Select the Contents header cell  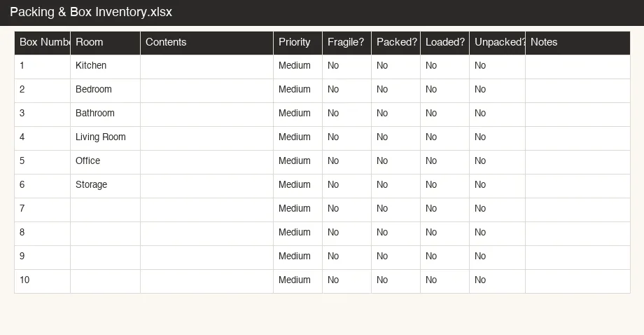click(206, 43)
